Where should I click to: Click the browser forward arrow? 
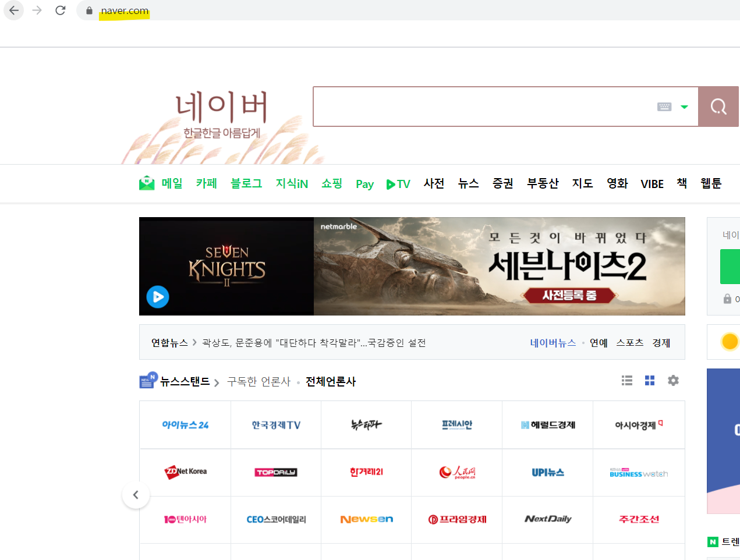(x=37, y=10)
